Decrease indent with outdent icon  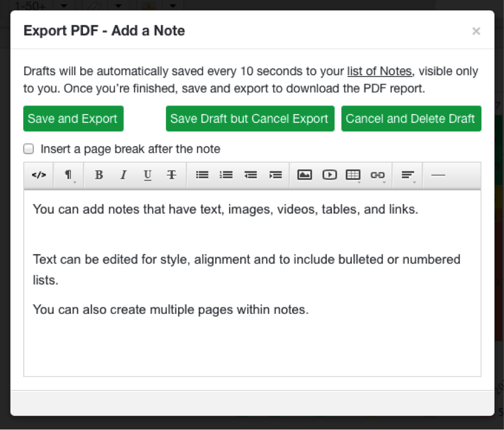click(x=251, y=175)
